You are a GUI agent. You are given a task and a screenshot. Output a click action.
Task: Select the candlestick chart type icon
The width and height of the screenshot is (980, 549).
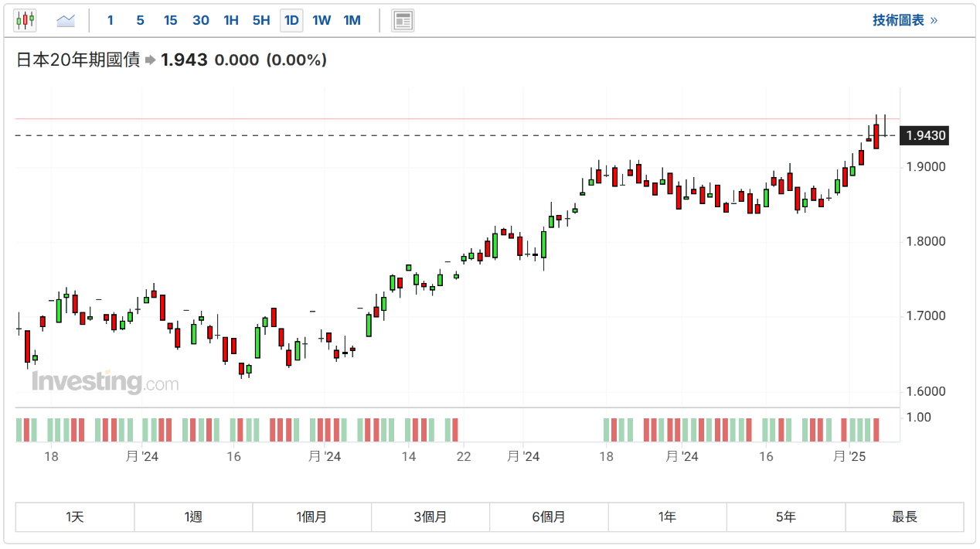tap(26, 20)
